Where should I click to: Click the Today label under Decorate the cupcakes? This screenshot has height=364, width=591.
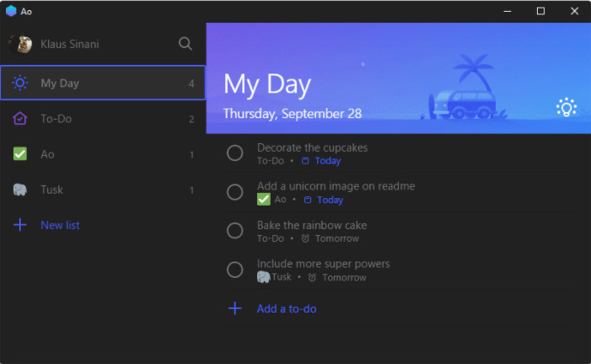(328, 161)
